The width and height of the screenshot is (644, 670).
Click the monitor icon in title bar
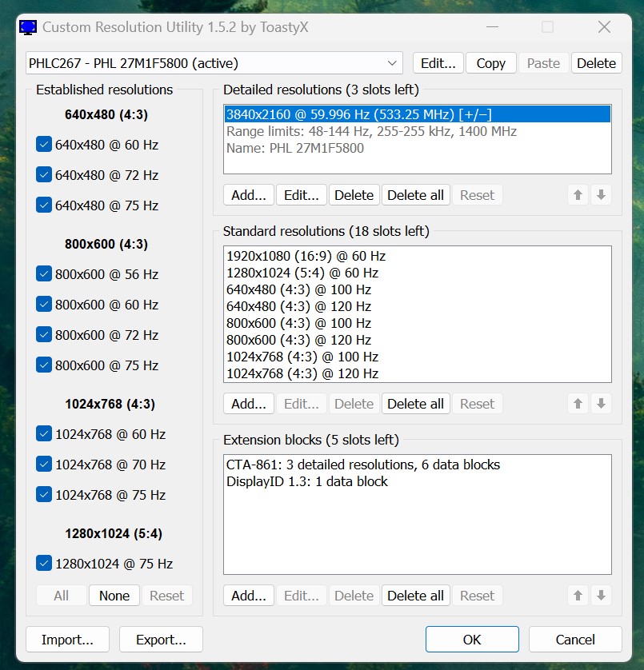(28, 27)
